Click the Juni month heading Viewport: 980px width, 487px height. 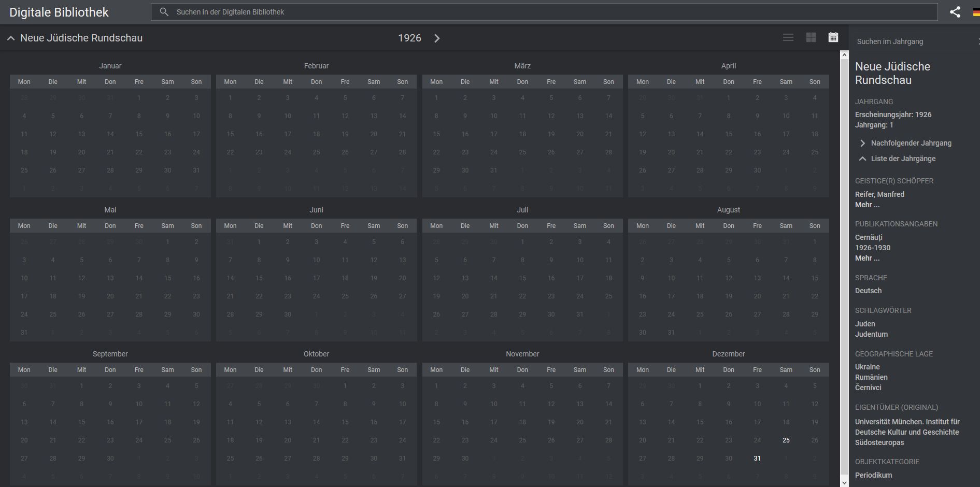(x=316, y=210)
